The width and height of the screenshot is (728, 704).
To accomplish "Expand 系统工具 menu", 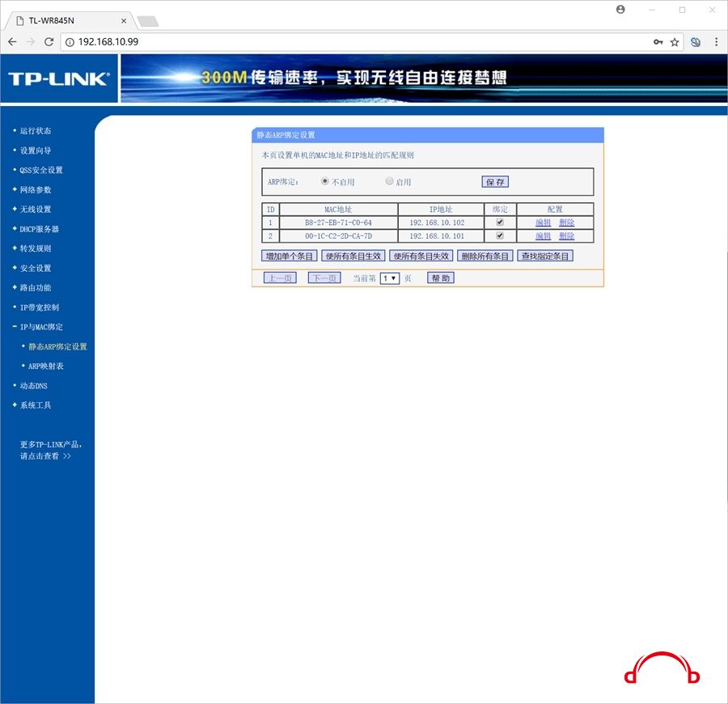I will pos(36,405).
